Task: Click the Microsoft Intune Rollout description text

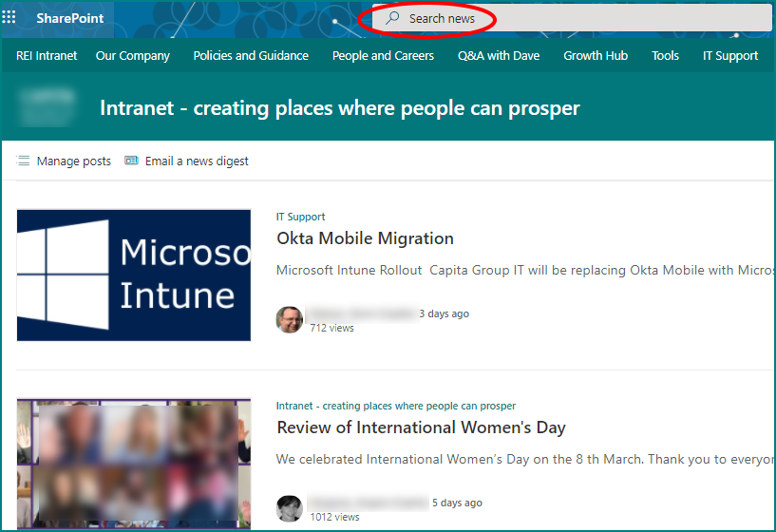Action: coord(524,270)
